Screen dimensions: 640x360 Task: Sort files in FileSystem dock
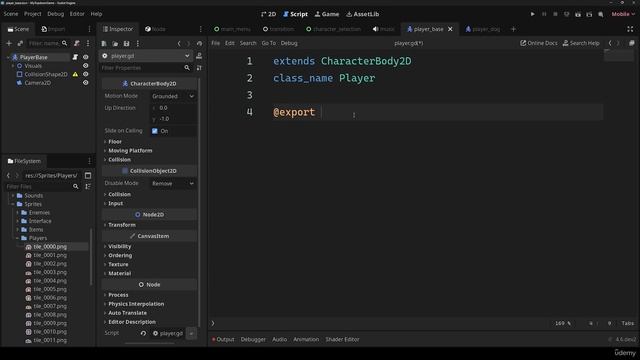[x=88, y=187]
